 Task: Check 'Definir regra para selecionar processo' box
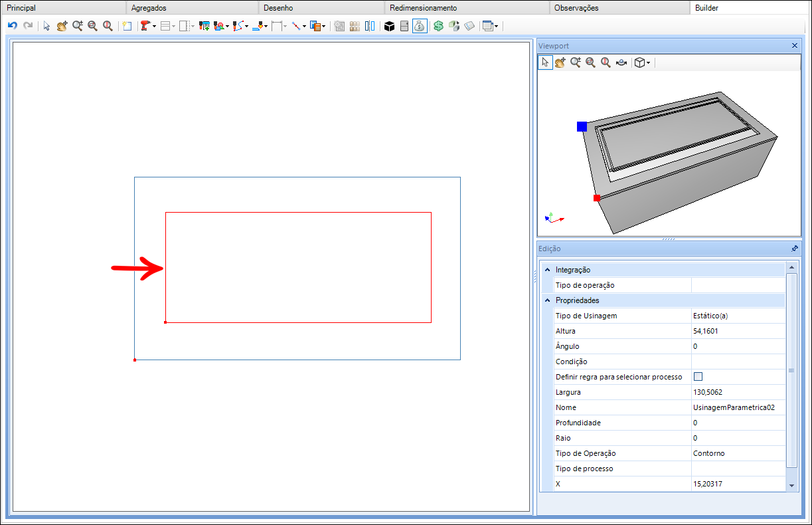[698, 377]
